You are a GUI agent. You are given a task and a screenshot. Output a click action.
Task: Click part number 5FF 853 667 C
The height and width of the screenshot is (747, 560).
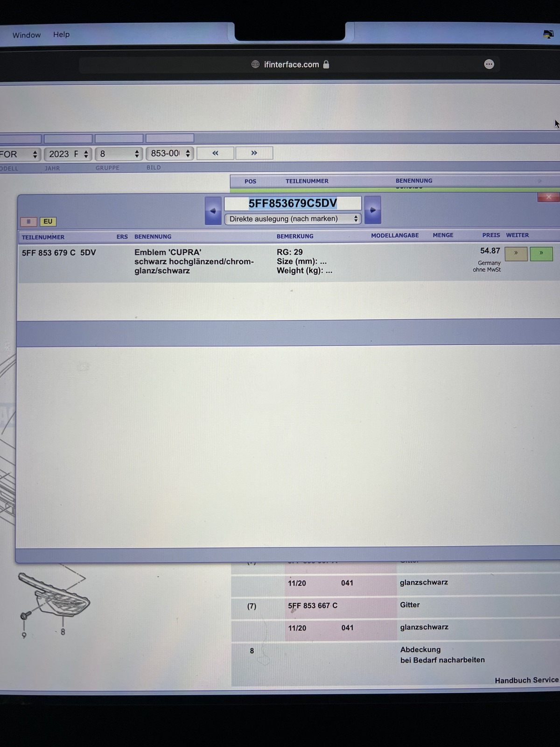(312, 606)
